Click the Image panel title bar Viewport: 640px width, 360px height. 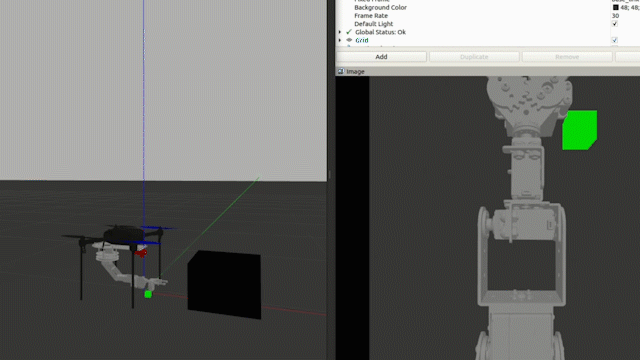click(488, 71)
